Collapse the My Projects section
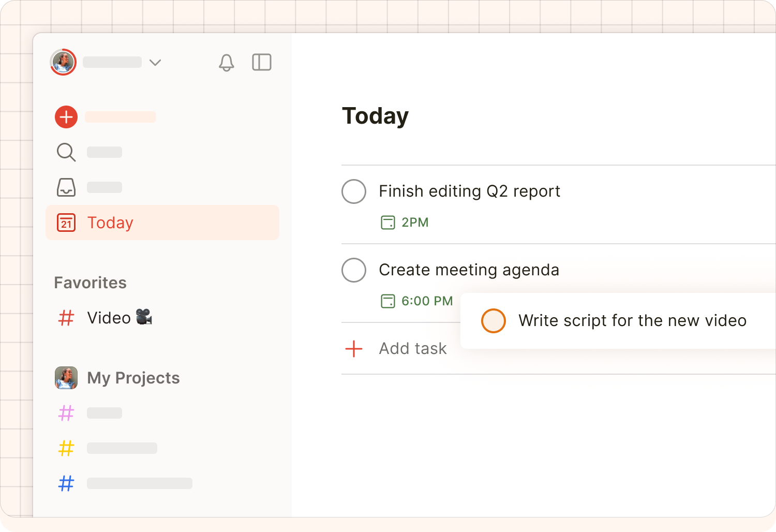This screenshot has width=776, height=532. pyautogui.click(x=133, y=378)
